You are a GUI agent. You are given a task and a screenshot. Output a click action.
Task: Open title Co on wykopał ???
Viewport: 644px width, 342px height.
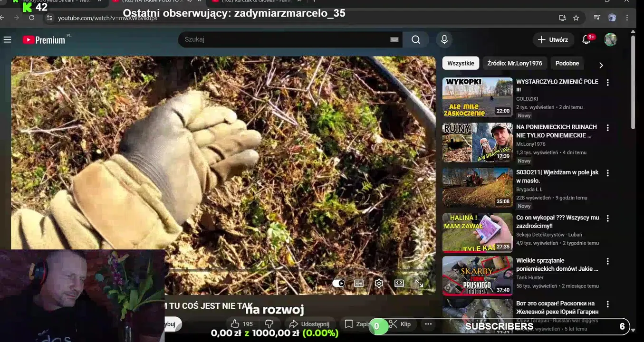tap(557, 222)
